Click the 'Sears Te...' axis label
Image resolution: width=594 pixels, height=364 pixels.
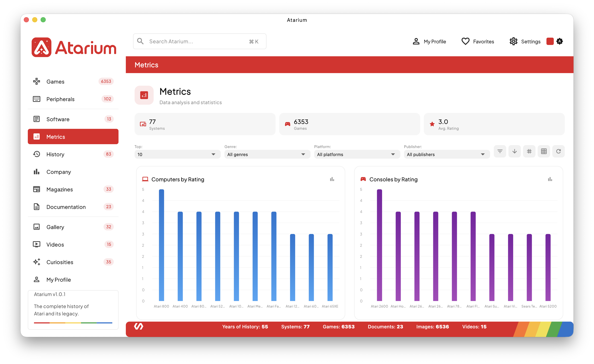pyautogui.click(x=529, y=306)
